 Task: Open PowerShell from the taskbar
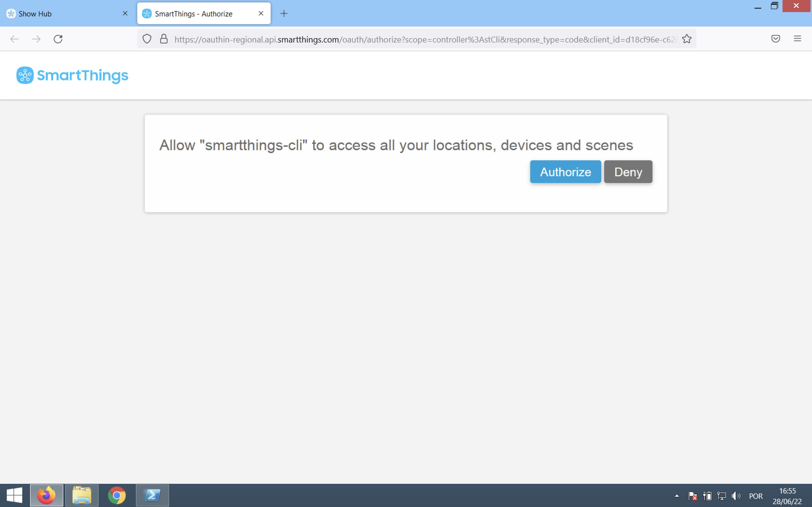pyautogui.click(x=152, y=495)
